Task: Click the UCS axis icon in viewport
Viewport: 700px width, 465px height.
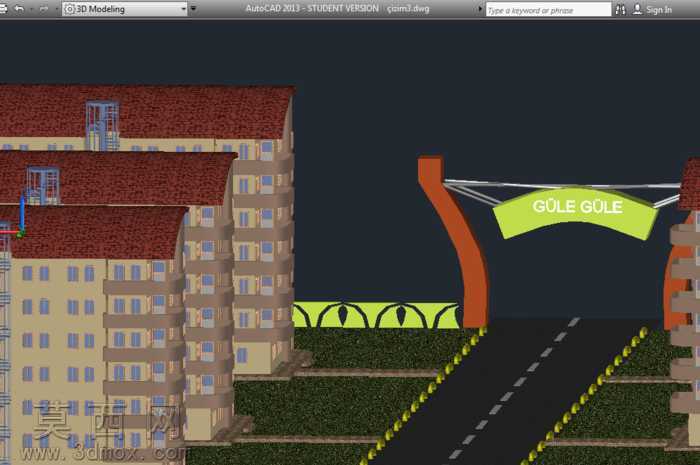Action: click(13, 216)
